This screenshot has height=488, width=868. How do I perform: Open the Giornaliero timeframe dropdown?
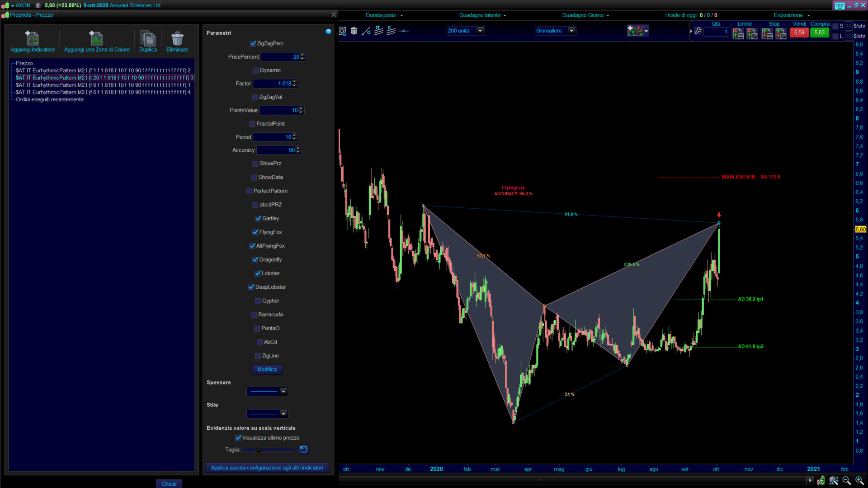pos(571,31)
